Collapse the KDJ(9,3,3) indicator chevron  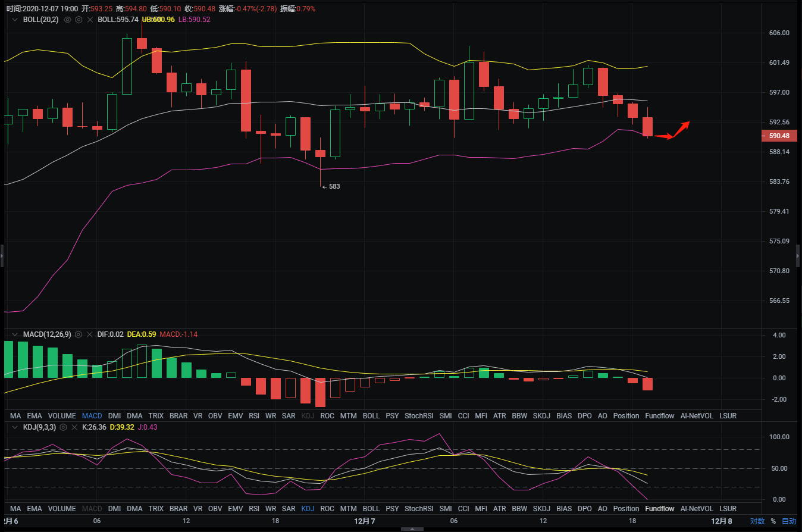pyautogui.click(x=15, y=427)
